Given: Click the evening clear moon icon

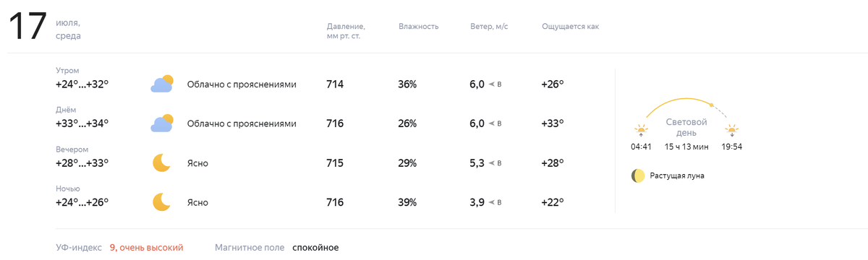Looking at the screenshot, I should 161,162.
